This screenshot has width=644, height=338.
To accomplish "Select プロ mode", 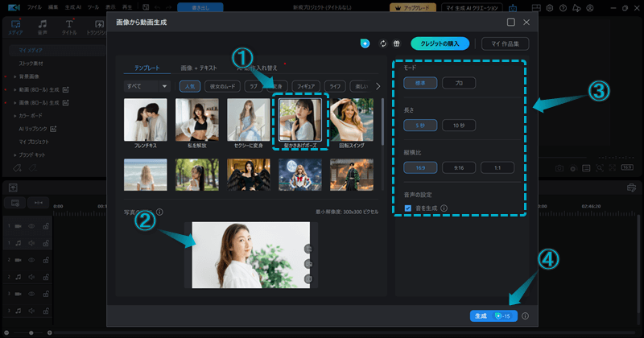I will coord(459,83).
